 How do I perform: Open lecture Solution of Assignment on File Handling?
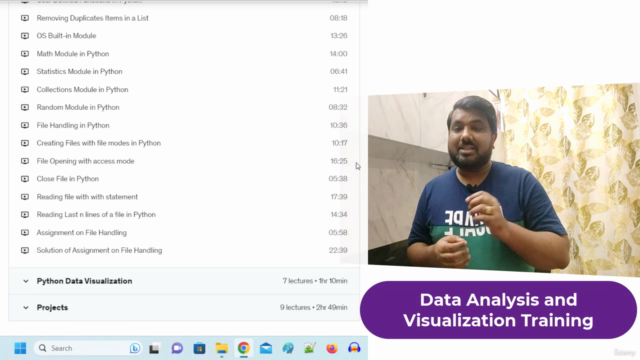pos(99,251)
